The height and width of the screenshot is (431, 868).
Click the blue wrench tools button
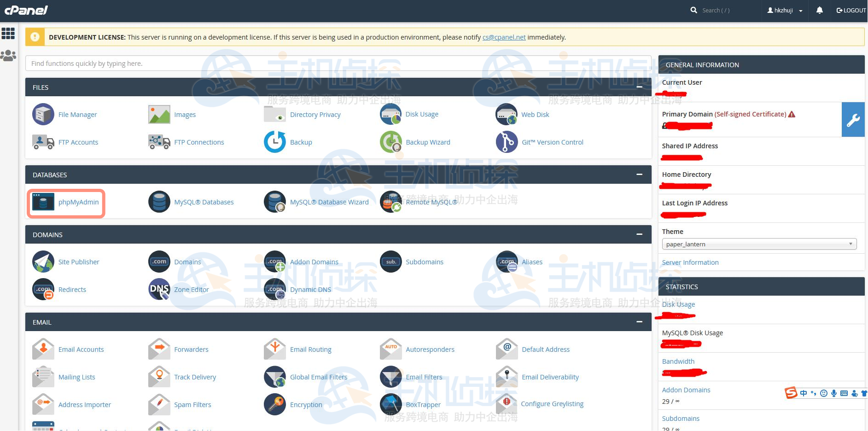pyautogui.click(x=853, y=120)
